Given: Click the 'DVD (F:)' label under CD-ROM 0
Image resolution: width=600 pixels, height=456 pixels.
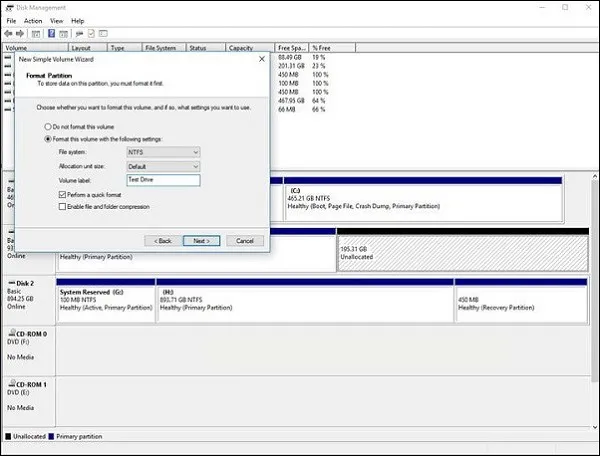Looking at the screenshot, I should 18,342.
